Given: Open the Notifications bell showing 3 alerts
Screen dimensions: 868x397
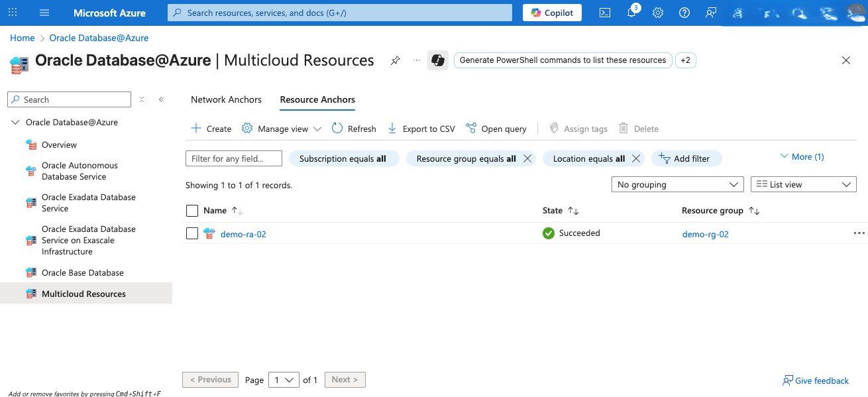Looking at the screenshot, I should click(x=631, y=13).
